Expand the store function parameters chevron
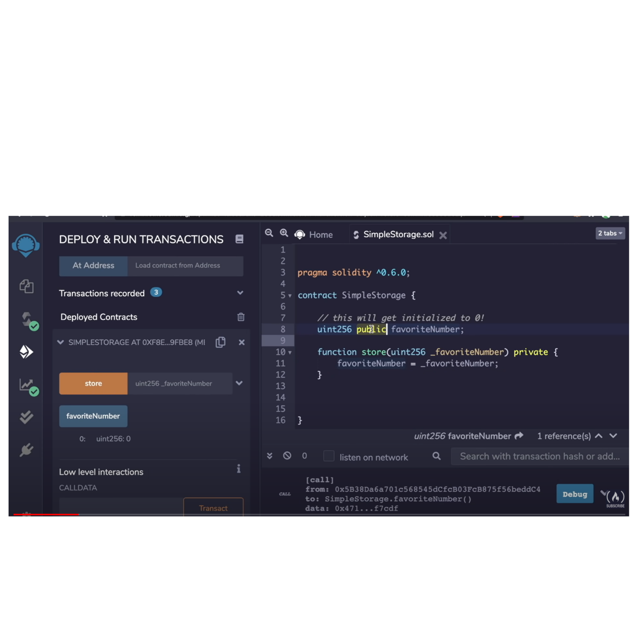644x644 pixels. click(x=239, y=383)
